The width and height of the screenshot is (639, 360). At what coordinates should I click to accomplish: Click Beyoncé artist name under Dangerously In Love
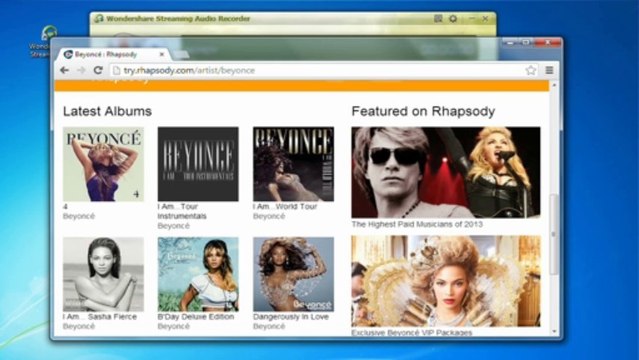click(269, 326)
